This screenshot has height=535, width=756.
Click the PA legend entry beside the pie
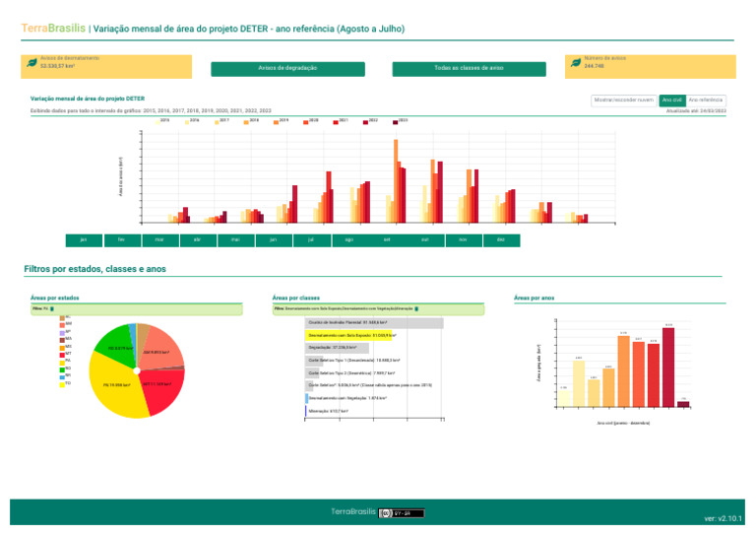pyautogui.click(x=66, y=362)
